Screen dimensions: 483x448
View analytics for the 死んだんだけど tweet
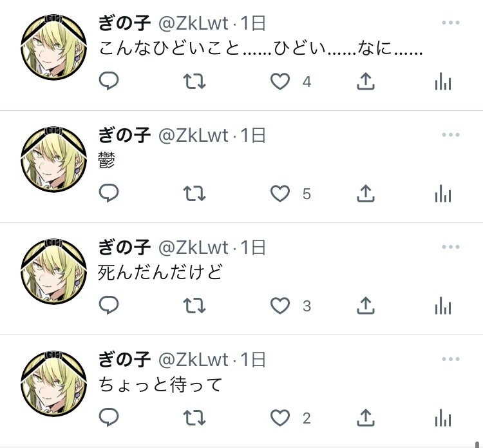443,306
